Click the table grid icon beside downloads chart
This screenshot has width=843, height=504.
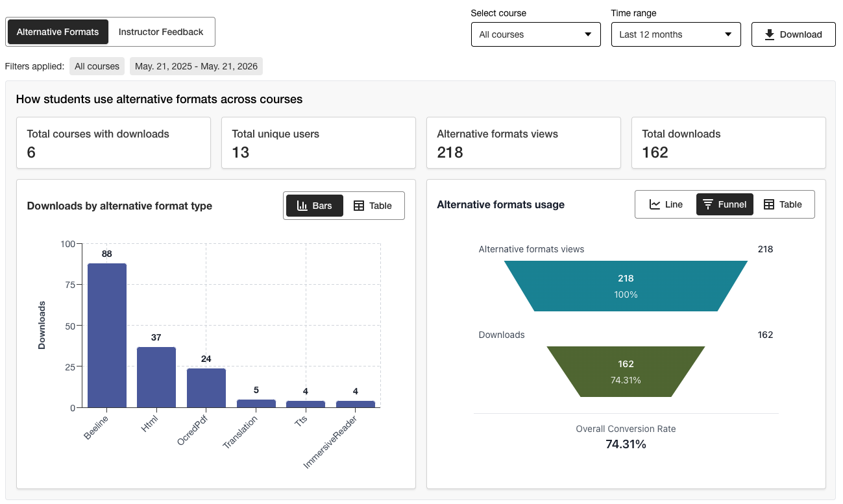pyautogui.click(x=359, y=206)
